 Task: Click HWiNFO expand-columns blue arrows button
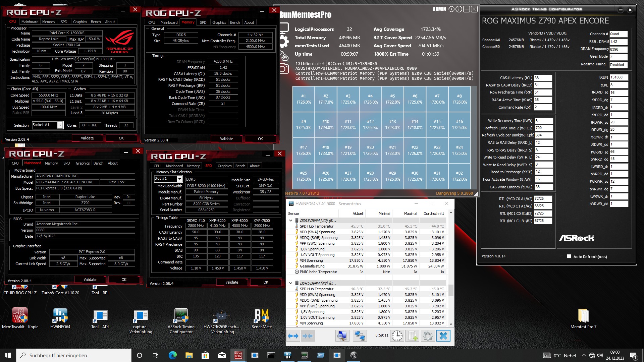tap(293, 336)
